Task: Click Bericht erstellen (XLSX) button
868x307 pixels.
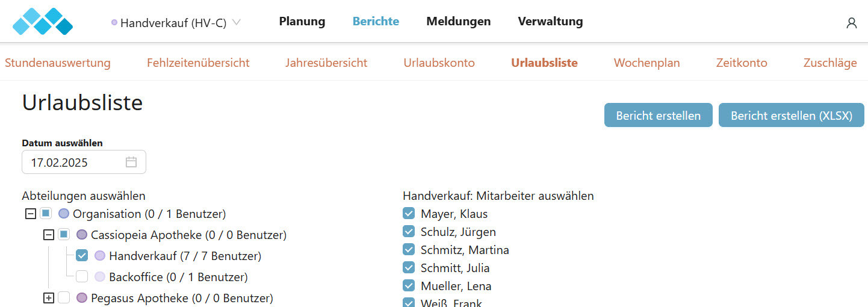Action: (792, 115)
